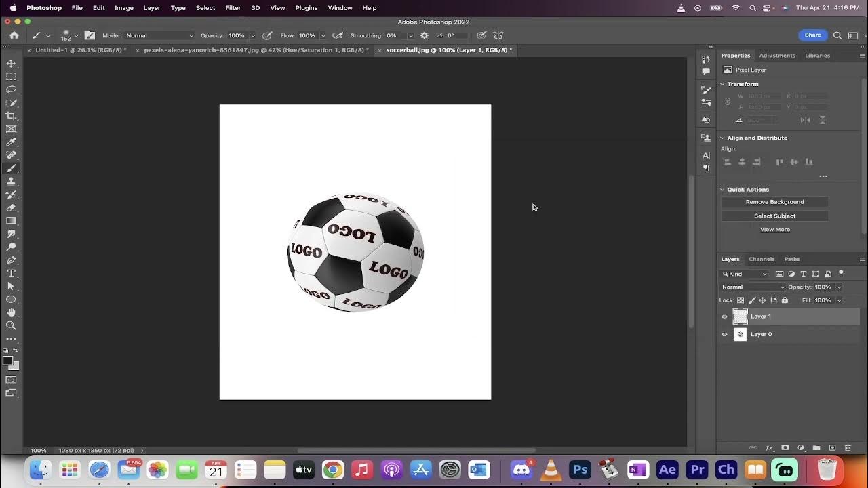
Task: Open the layer blend mode Normal dropdown
Action: [753, 287]
